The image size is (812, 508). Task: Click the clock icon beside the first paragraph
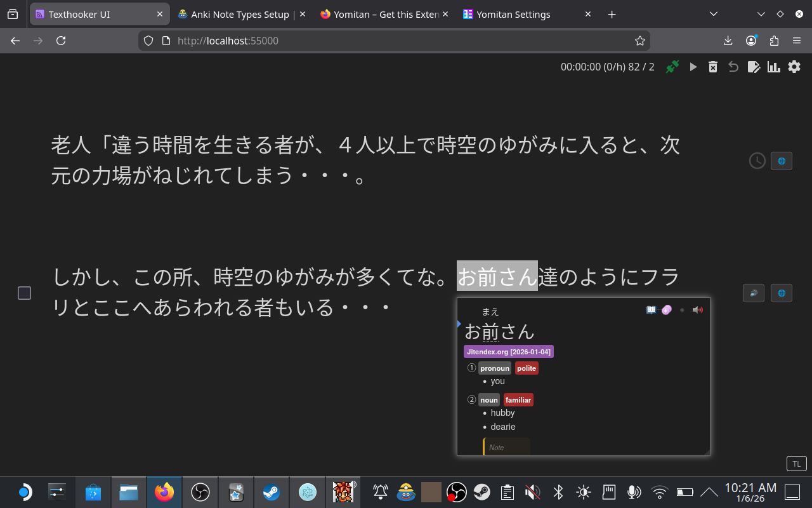pos(757,161)
